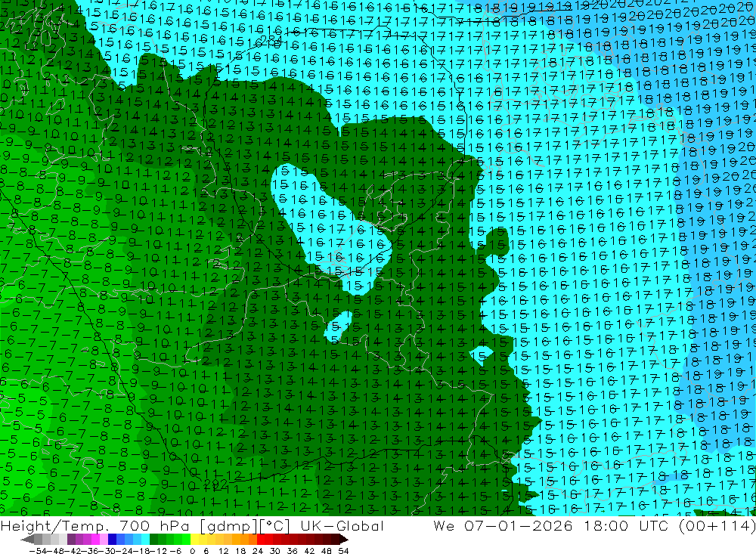
Task: Click the "Height/Temp. 700 hPa" map title
Action: pos(95,525)
